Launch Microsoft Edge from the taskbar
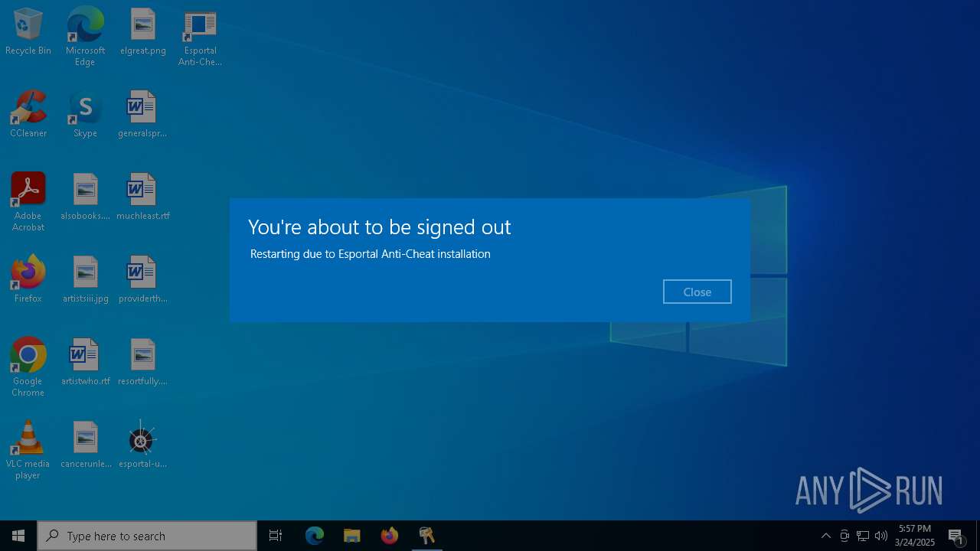This screenshot has height=551, width=980. pos(315,536)
